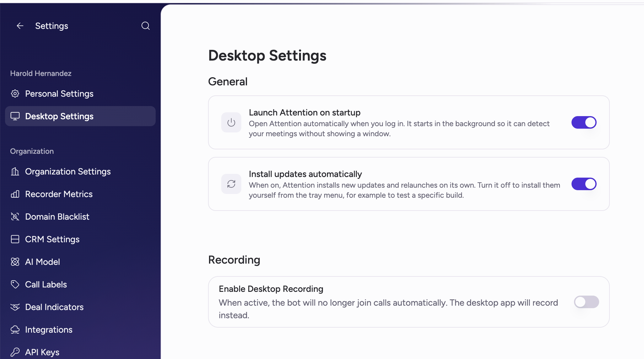Image resolution: width=644 pixels, height=359 pixels.
Task: Select Desktop Settings in sidebar
Action: point(80,116)
